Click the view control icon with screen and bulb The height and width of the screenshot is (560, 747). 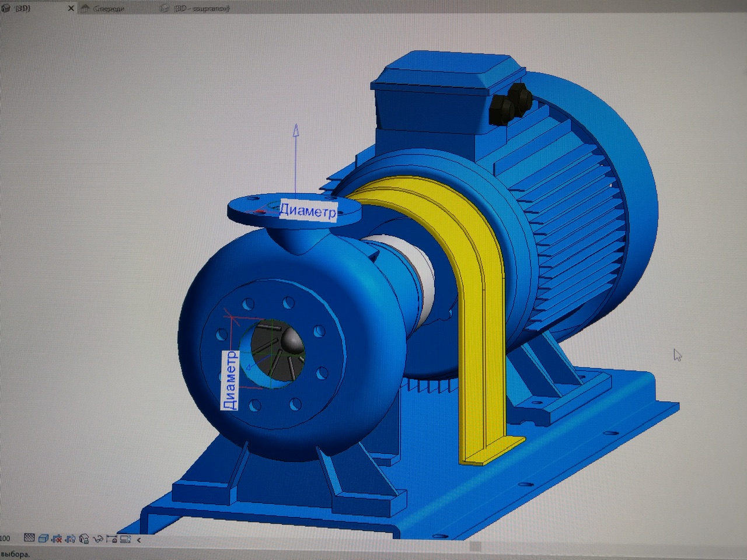tap(125, 540)
